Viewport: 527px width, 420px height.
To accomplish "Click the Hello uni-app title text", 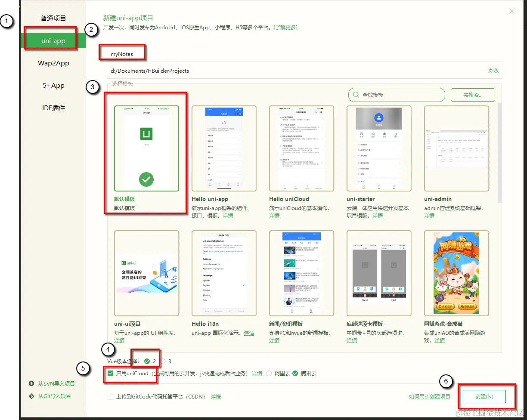I will pyautogui.click(x=210, y=199).
